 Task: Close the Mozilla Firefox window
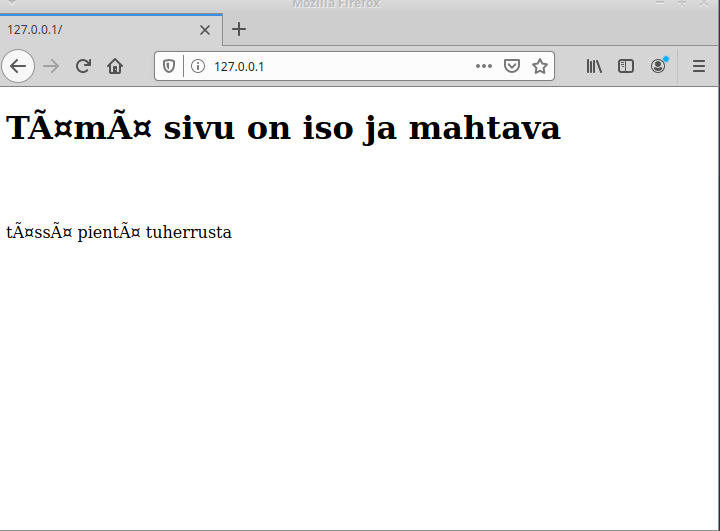coord(706,4)
